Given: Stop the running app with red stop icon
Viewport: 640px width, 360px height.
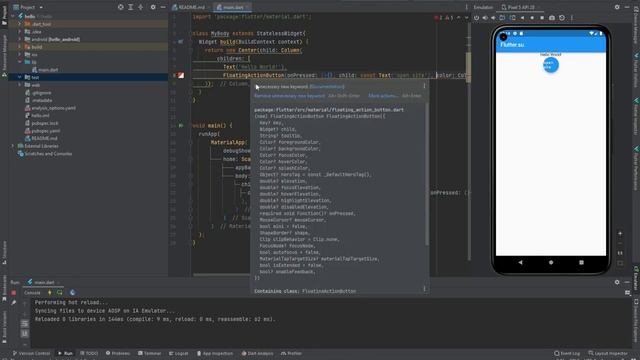Looking at the screenshot, I should (13, 293).
